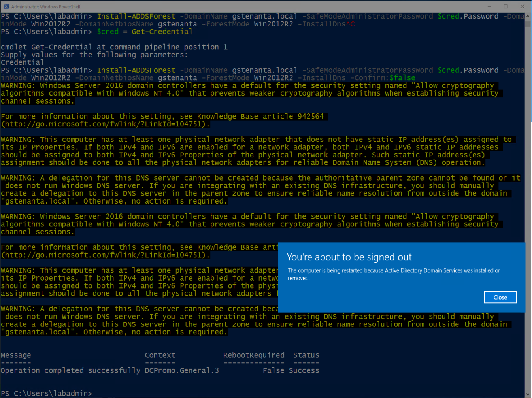Maximize the PowerShell window
The image size is (532, 398).
(506, 6)
